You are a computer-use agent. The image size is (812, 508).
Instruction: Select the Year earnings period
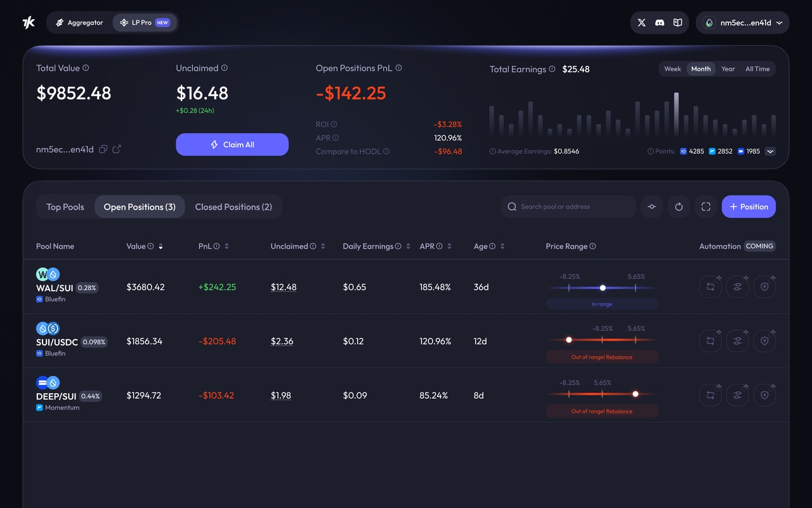728,69
